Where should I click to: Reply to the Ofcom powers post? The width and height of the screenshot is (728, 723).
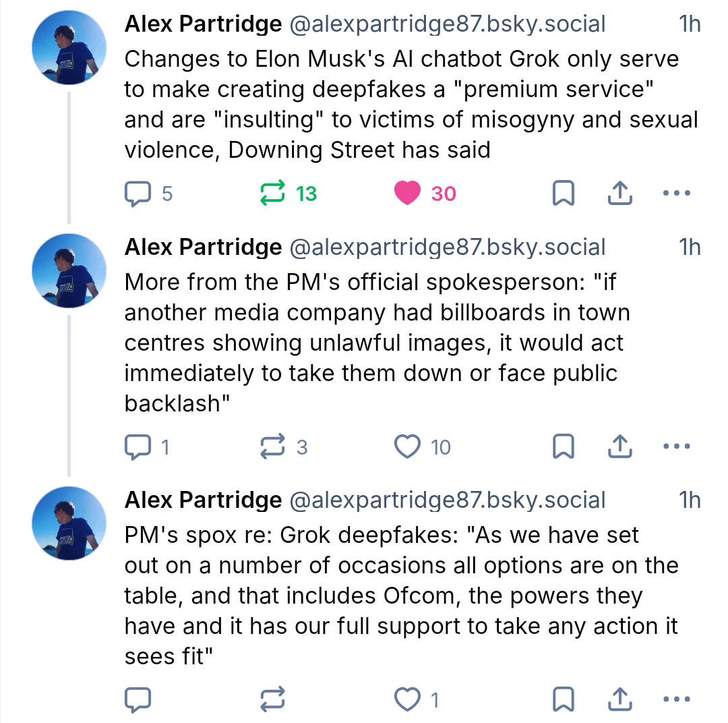pos(138,700)
